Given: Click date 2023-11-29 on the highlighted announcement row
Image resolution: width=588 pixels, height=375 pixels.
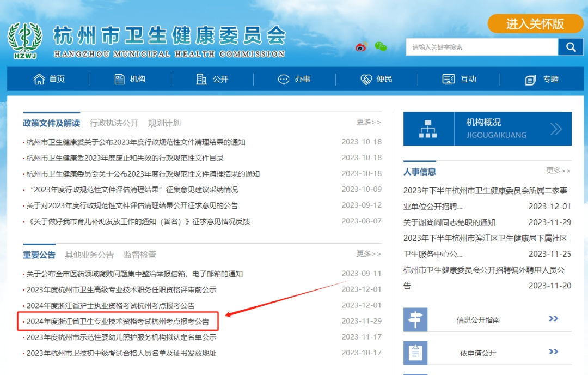Looking at the screenshot, I should coord(362,322).
